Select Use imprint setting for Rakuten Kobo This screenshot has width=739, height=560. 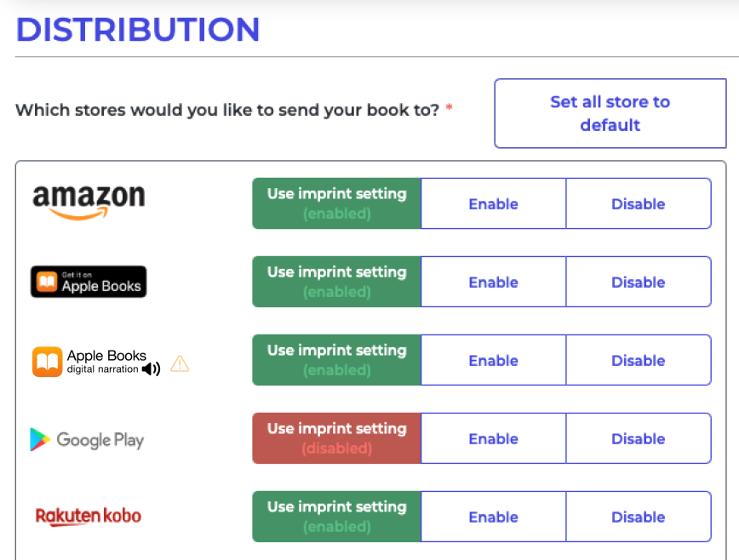click(x=335, y=517)
